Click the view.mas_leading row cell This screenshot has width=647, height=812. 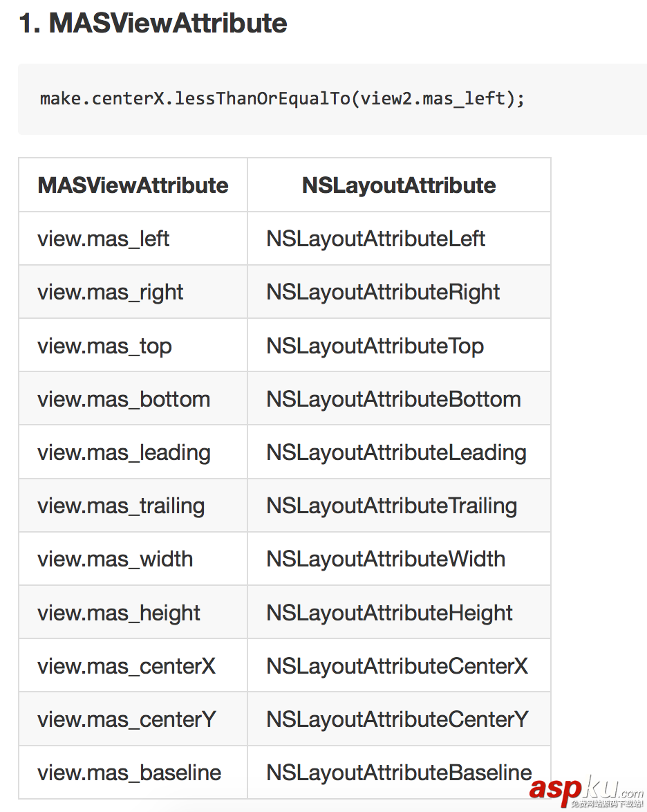(x=124, y=452)
